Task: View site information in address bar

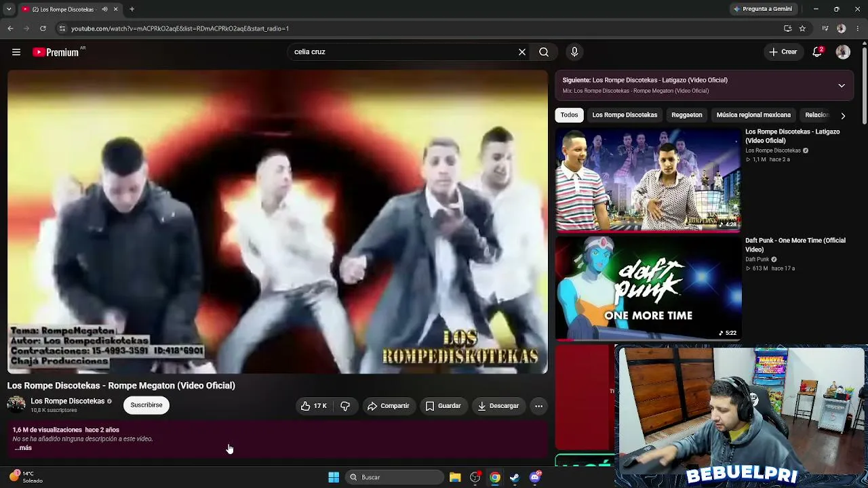Action: tap(62, 28)
